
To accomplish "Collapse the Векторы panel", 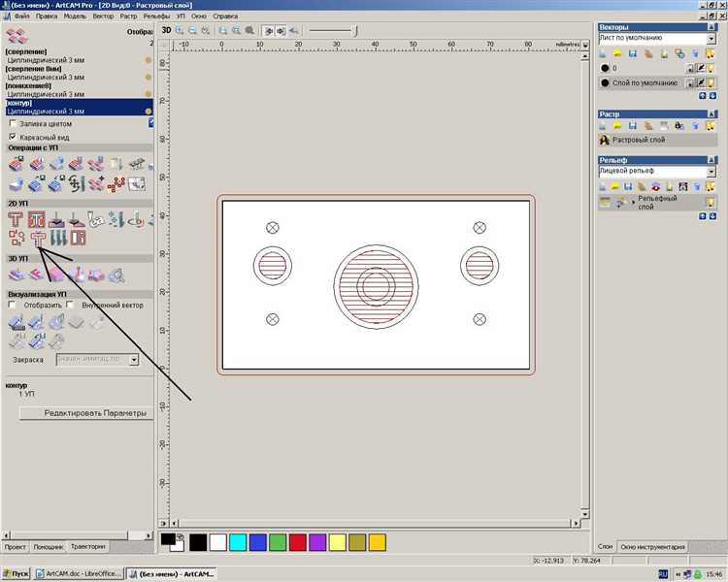I will [711, 27].
